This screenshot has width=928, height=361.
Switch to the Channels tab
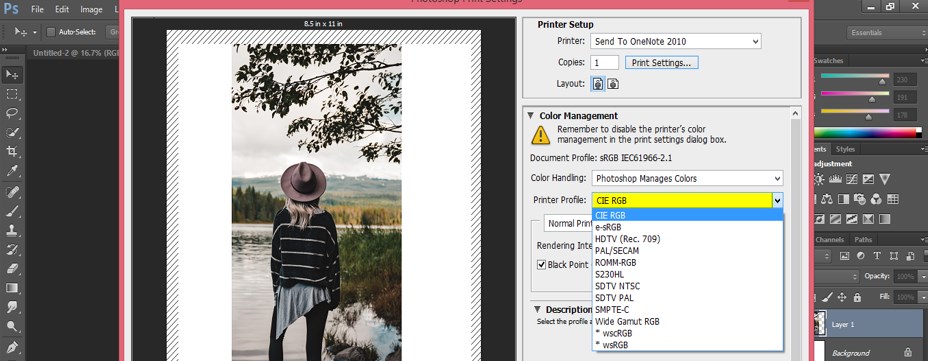pos(830,240)
